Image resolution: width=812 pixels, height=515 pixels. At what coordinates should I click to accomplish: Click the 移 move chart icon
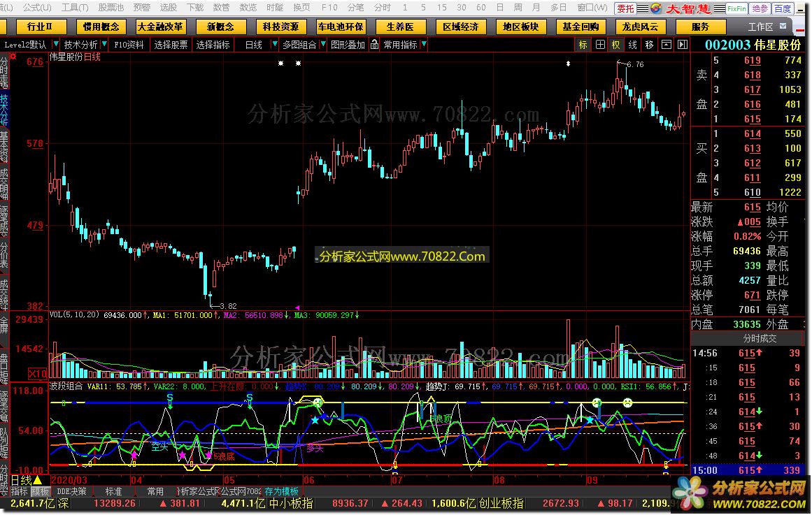point(650,45)
